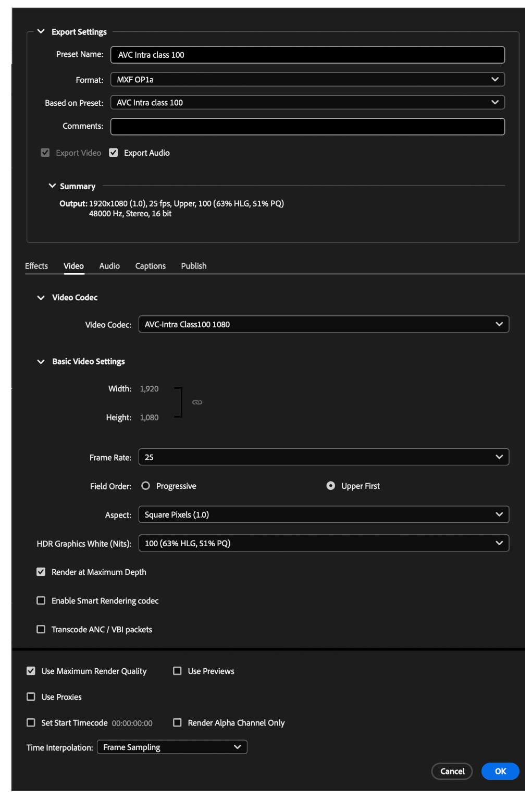
Task: Open the Frame Rate dropdown
Action: 324,457
